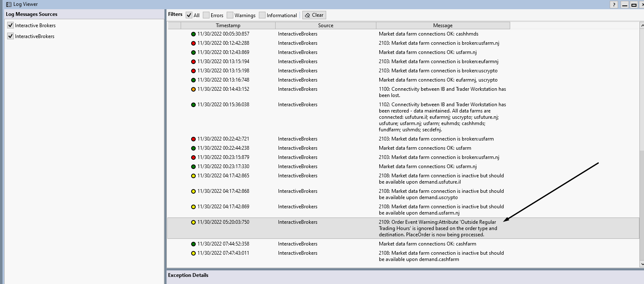
Task: Select message 'connection is broken:eufarmnj'
Action: [x=439, y=61]
